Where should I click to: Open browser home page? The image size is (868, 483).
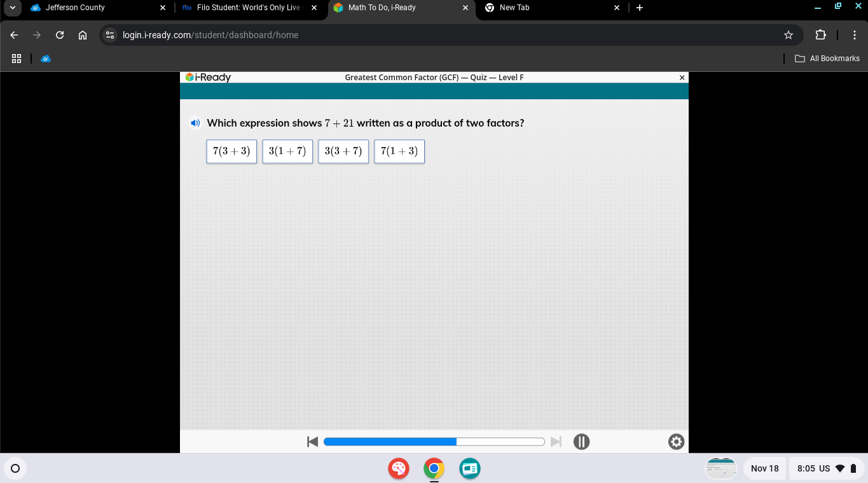83,35
